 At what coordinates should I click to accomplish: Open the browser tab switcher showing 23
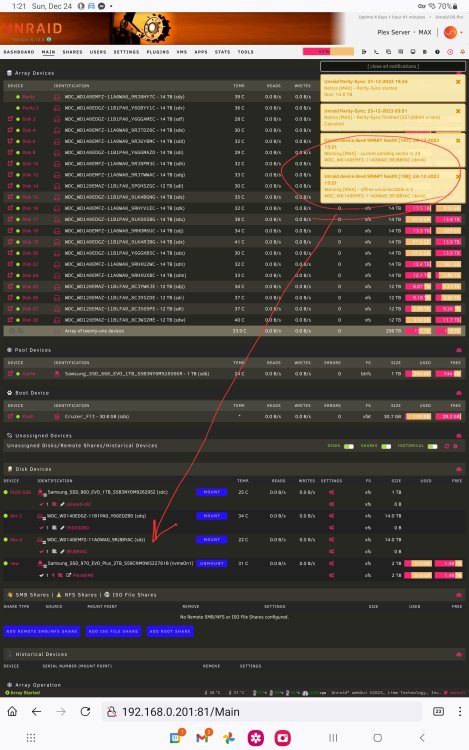coord(438,712)
